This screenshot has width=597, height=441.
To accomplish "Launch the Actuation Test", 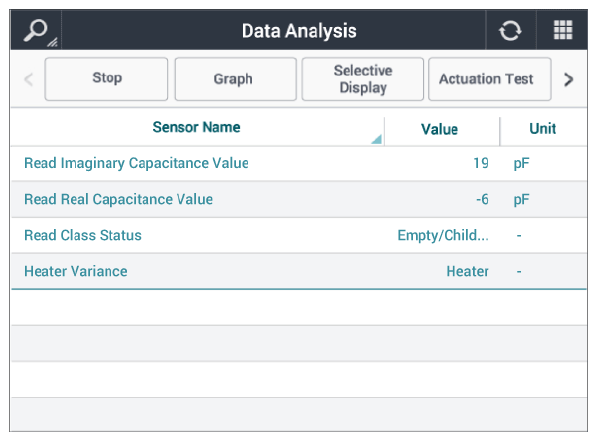I will click(x=490, y=79).
